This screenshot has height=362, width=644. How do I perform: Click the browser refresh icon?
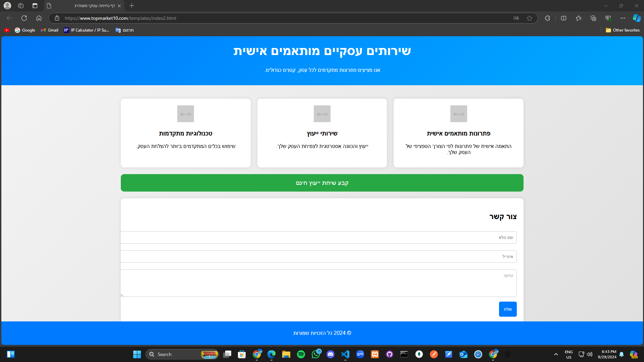[x=24, y=18]
